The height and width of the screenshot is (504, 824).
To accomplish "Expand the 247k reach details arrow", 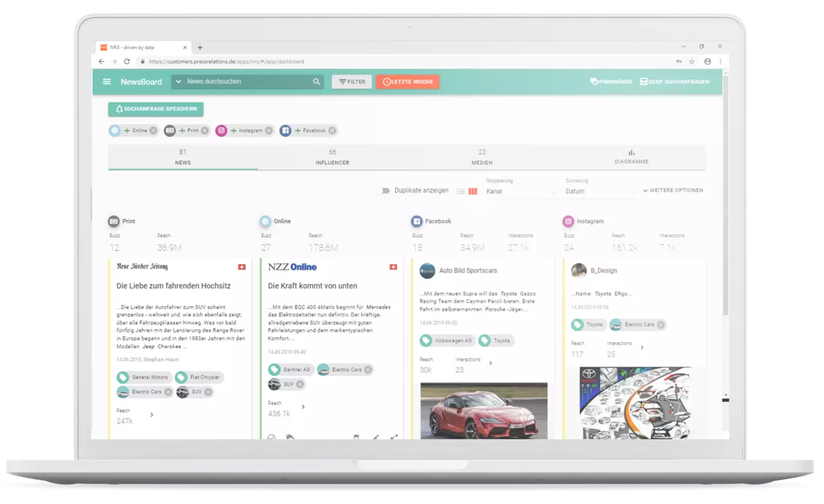I will pos(152,415).
